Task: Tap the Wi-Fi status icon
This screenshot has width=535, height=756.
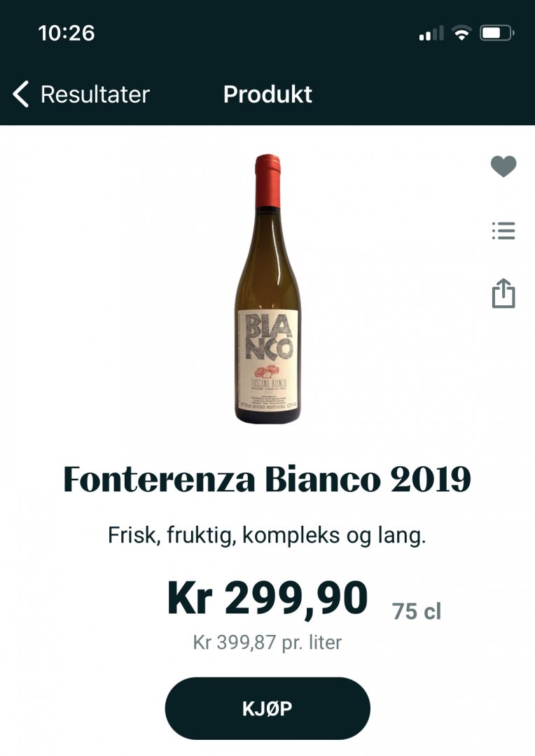Action: click(x=461, y=34)
